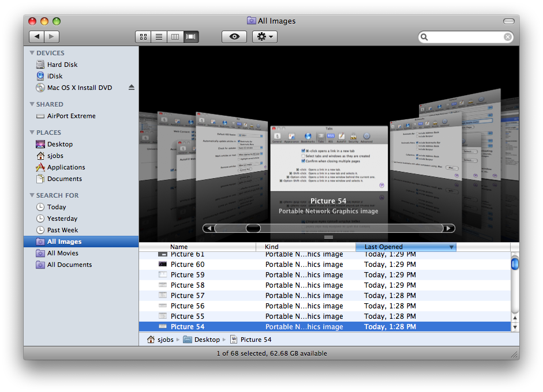This screenshot has width=543, height=392.
Task: Toggle toolbar with the pill button
Action: [509, 21]
